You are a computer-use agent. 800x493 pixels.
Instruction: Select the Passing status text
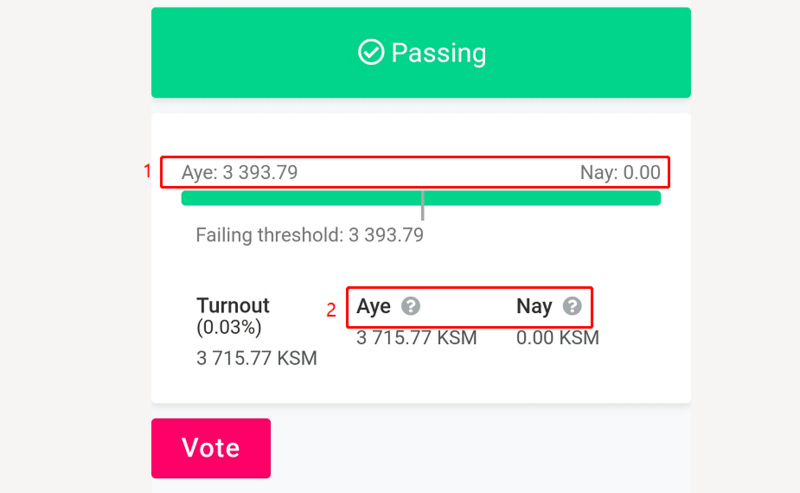438,52
